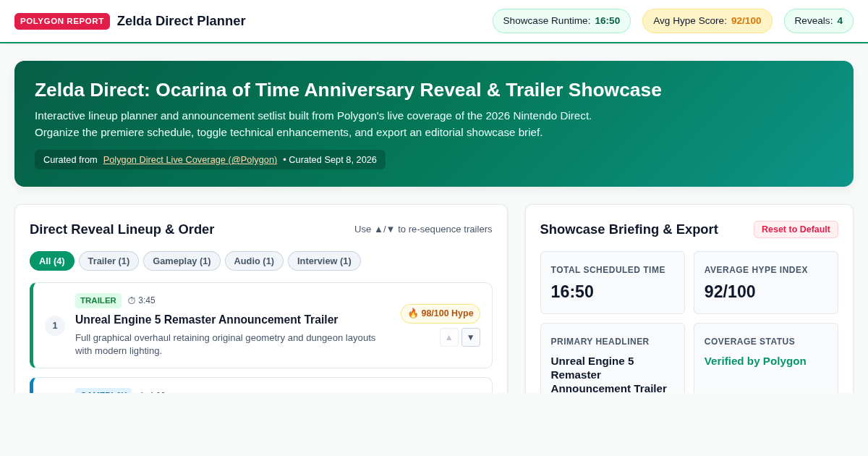The image size is (868, 456).
Task: Filter the lineup by Gameplay (1)
Action: tap(182, 261)
